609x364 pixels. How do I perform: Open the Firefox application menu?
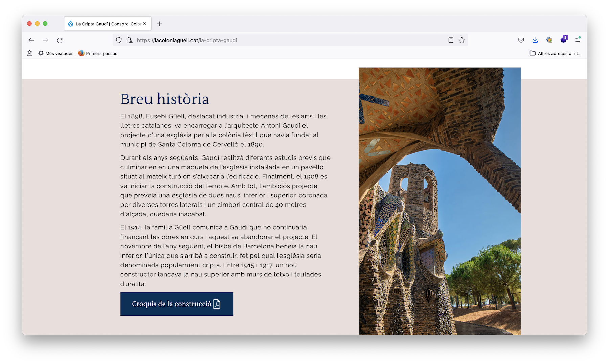coord(578,40)
